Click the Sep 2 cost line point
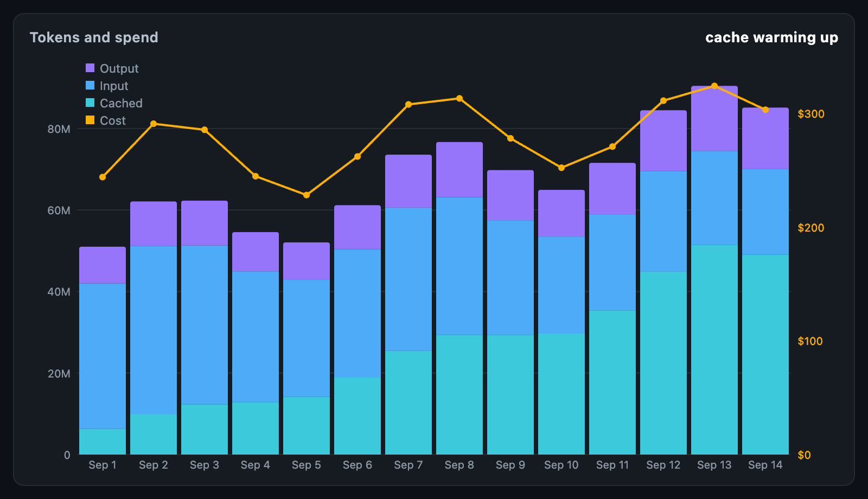868x499 pixels. coord(154,124)
